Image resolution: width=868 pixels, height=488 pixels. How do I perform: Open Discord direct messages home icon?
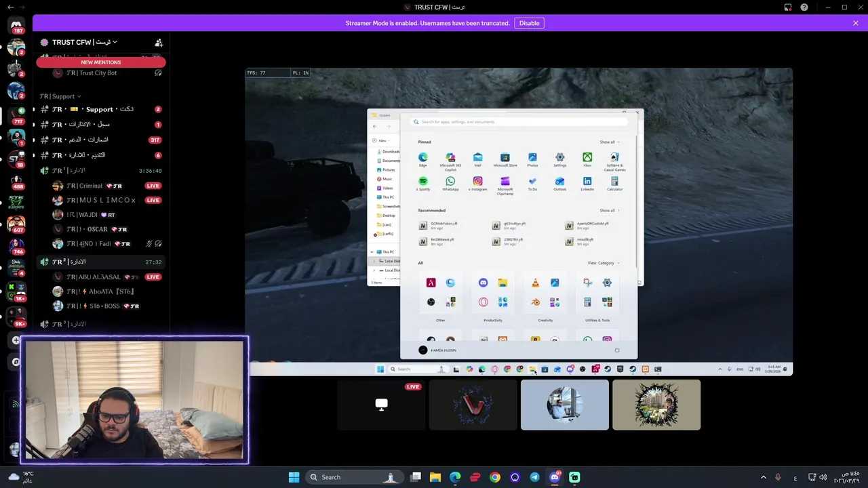[x=16, y=26]
